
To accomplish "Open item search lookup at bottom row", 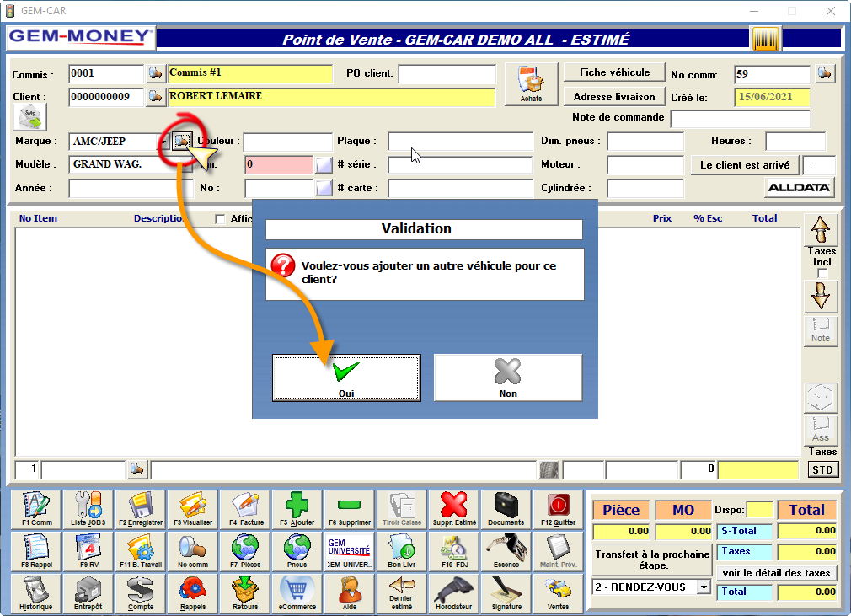I will [136, 469].
